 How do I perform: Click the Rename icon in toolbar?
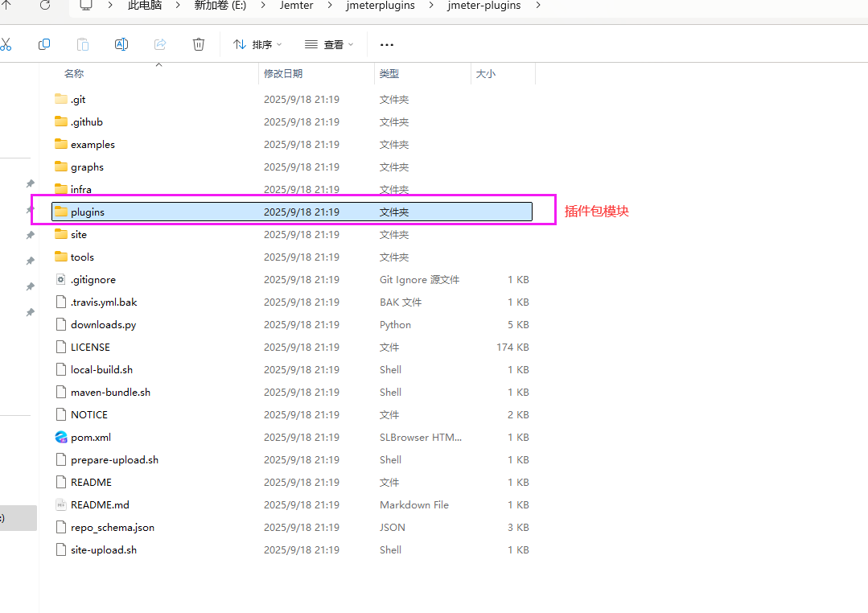click(121, 44)
